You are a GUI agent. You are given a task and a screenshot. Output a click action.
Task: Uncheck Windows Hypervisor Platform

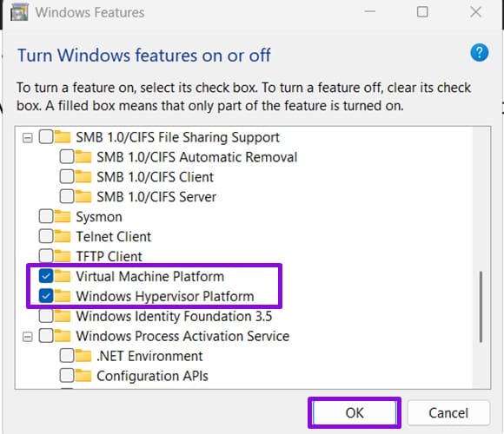(46, 296)
